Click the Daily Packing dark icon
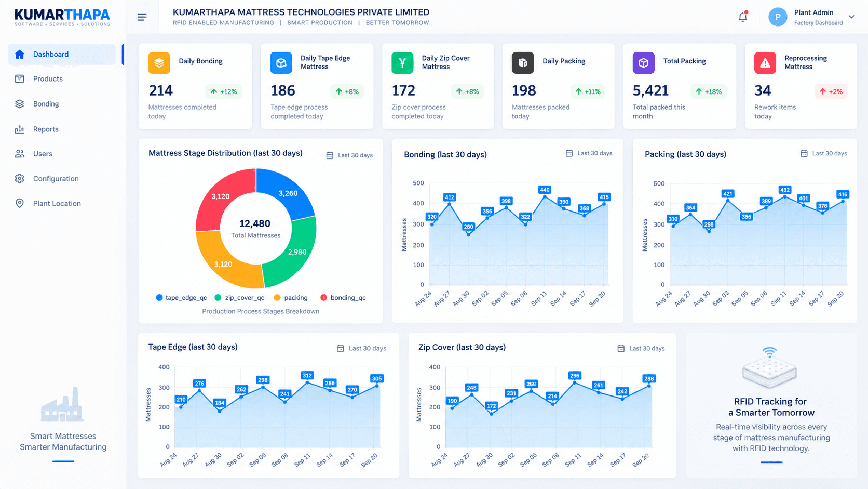This screenshot has height=489, width=868. (x=523, y=63)
